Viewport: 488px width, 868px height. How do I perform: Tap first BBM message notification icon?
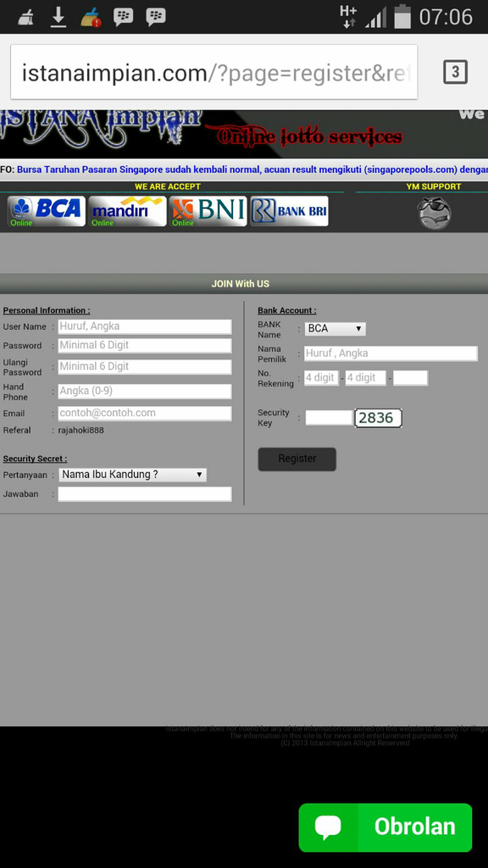pyautogui.click(x=123, y=17)
